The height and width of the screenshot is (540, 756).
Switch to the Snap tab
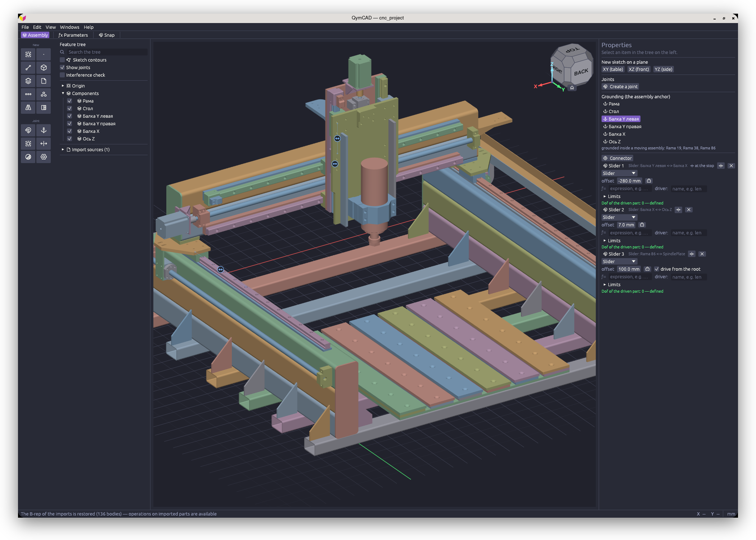[x=107, y=35]
